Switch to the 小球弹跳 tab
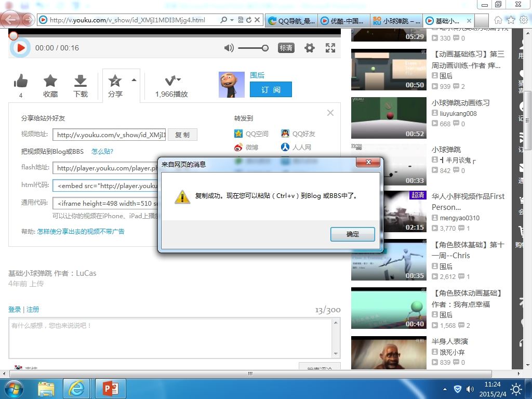Image resolution: width=532 pixels, height=399 pixels. click(x=396, y=21)
